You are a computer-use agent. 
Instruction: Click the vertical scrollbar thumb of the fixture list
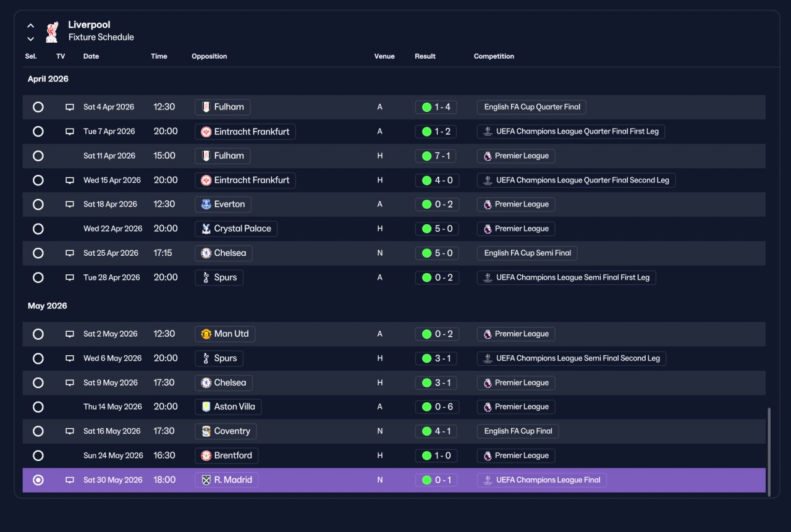tap(769, 450)
